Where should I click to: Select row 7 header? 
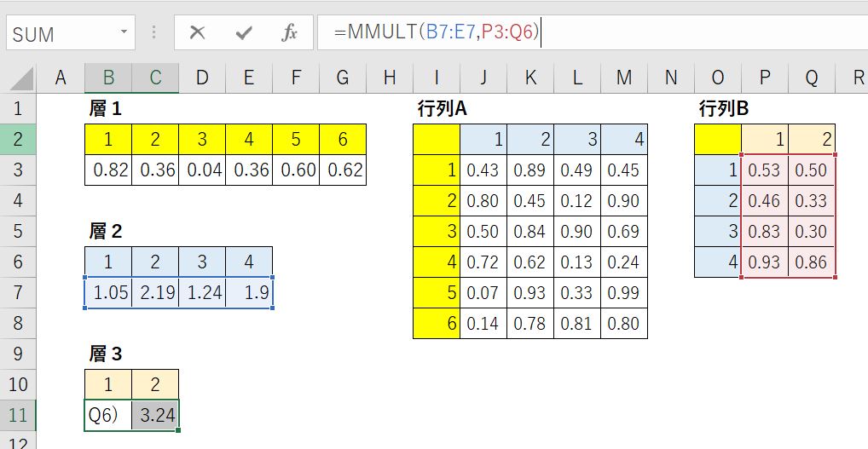[x=18, y=293]
